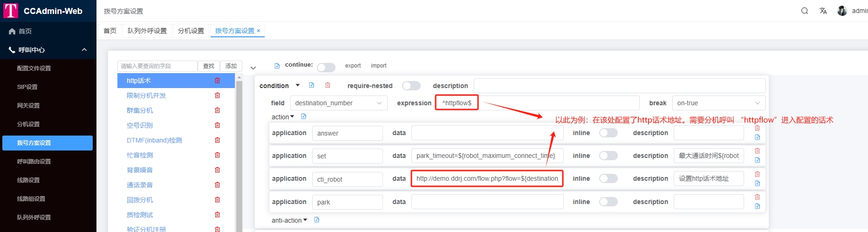This screenshot has height=232, width=868.
Task: Open the field destination_number dropdown
Action: tap(338, 103)
